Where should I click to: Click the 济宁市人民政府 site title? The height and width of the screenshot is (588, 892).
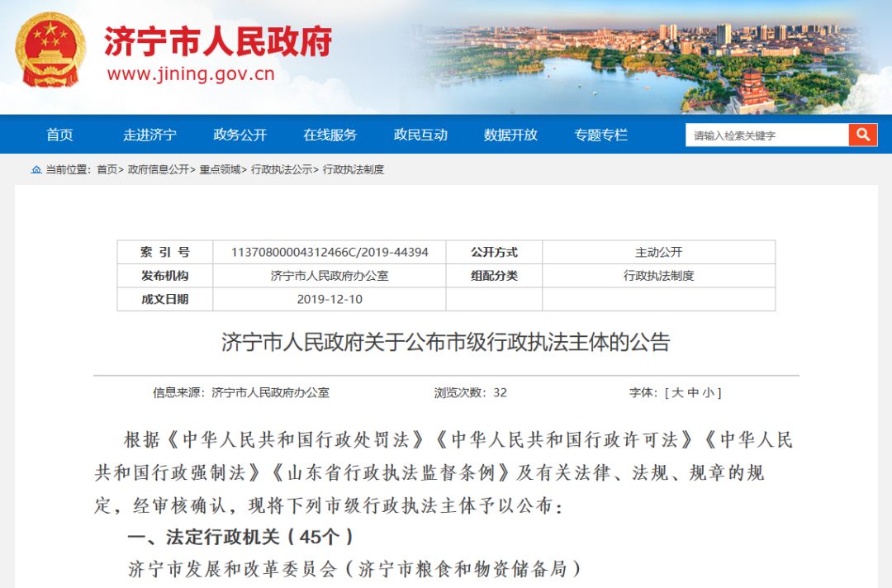point(218,41)
